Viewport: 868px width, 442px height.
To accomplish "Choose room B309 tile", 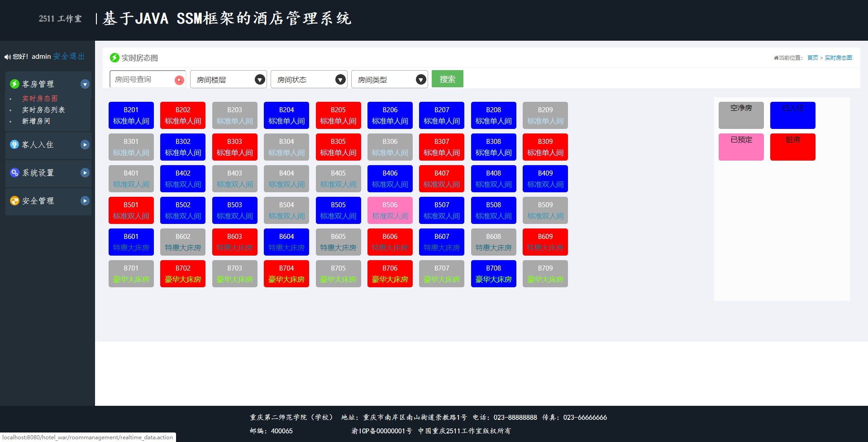I will click(x=545, y=147).
